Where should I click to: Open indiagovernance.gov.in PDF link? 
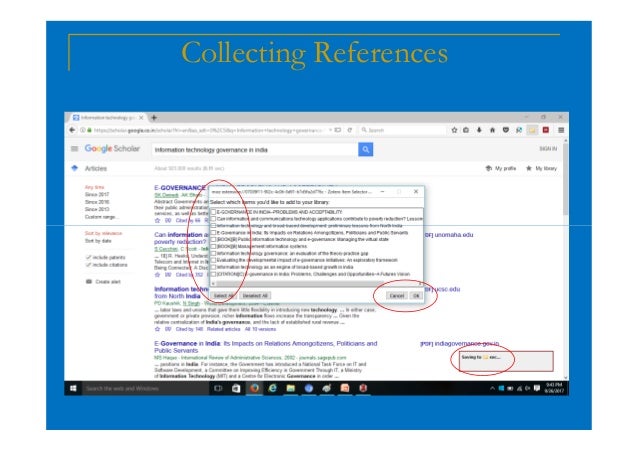(460, 344)
